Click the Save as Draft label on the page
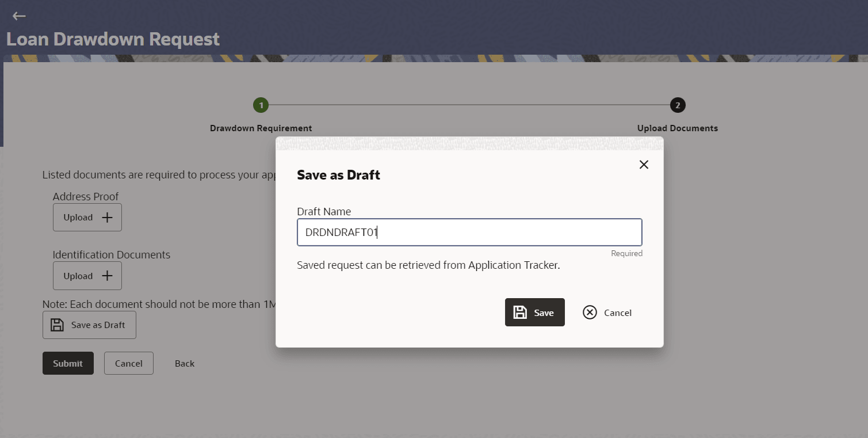Image resolution: width=868 pixels, height=438 pixels. (x=98, y=325)
